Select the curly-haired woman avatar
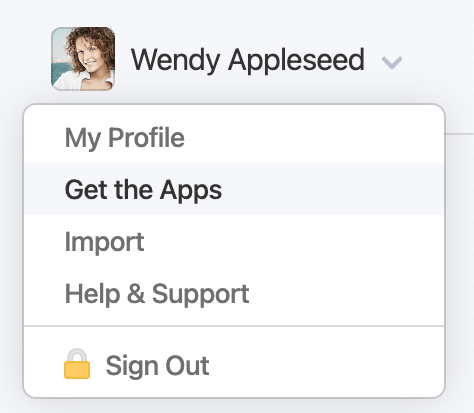The image size is (474, 413). pyautogui.click(x=83, y=59)
